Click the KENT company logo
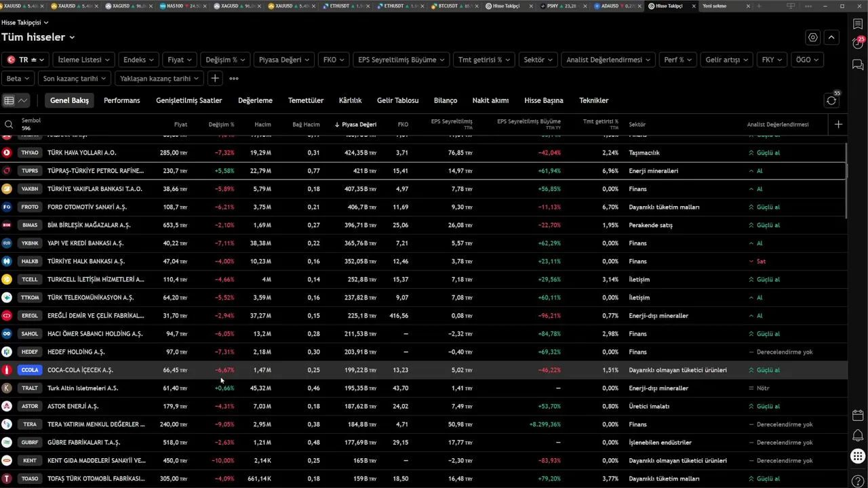The image size is (868, 488). click(7, 460)
